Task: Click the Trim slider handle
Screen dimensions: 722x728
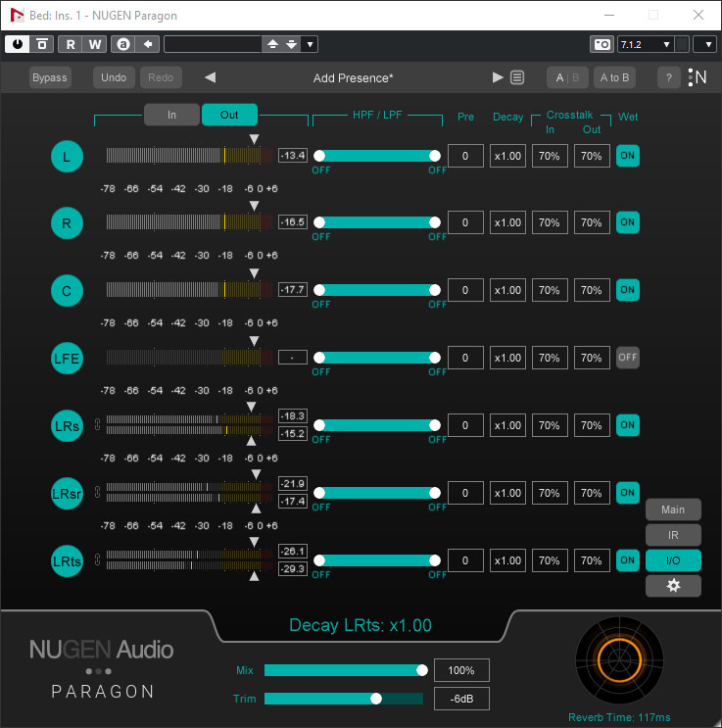Action: [375, 699]
